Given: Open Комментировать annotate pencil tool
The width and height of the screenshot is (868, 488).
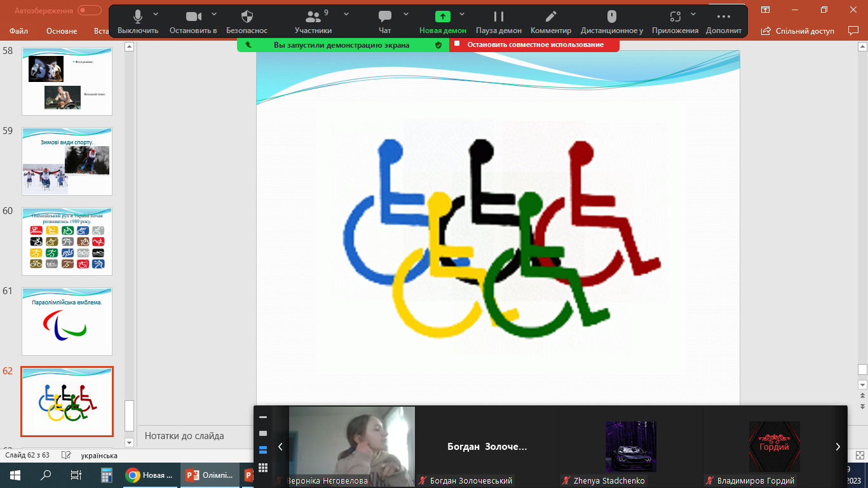Looking at the screenshot, I should (x=551, y=22).
